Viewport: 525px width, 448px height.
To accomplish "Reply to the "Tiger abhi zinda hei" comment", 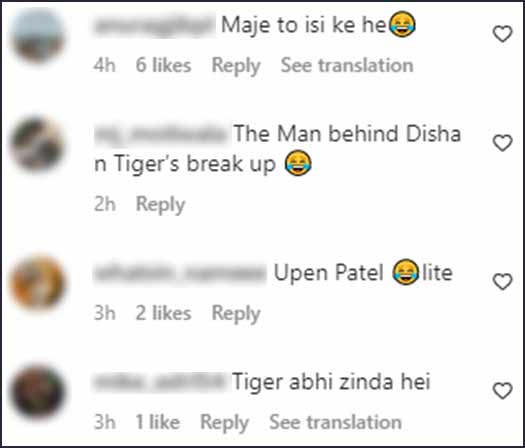I will pyautogui.click(x=225, y=423).
